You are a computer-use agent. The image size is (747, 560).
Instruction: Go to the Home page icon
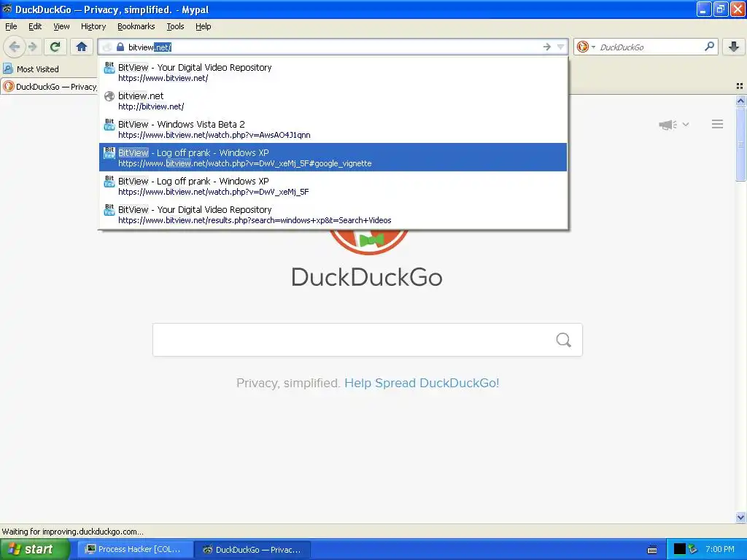82,47
